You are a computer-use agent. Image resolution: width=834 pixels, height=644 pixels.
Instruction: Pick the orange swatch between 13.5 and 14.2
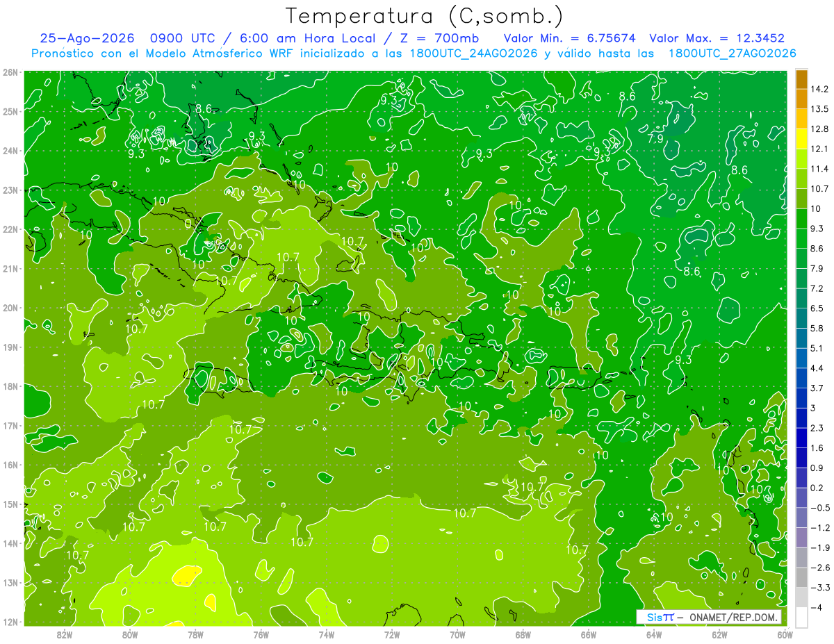801,99
